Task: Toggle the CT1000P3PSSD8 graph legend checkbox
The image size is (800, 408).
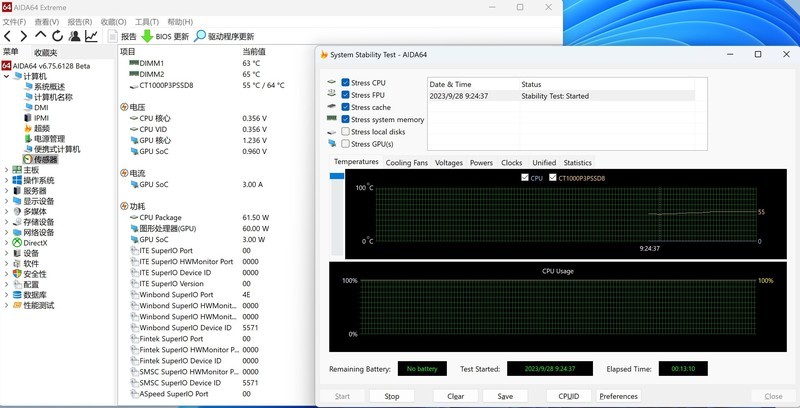Action: pos(553,178)
